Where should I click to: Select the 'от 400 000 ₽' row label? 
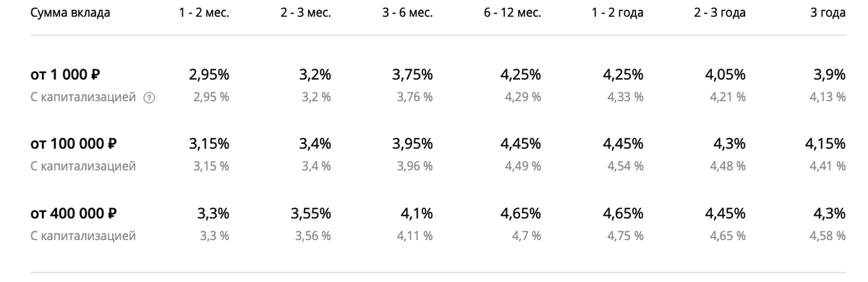tap(74, 213)
